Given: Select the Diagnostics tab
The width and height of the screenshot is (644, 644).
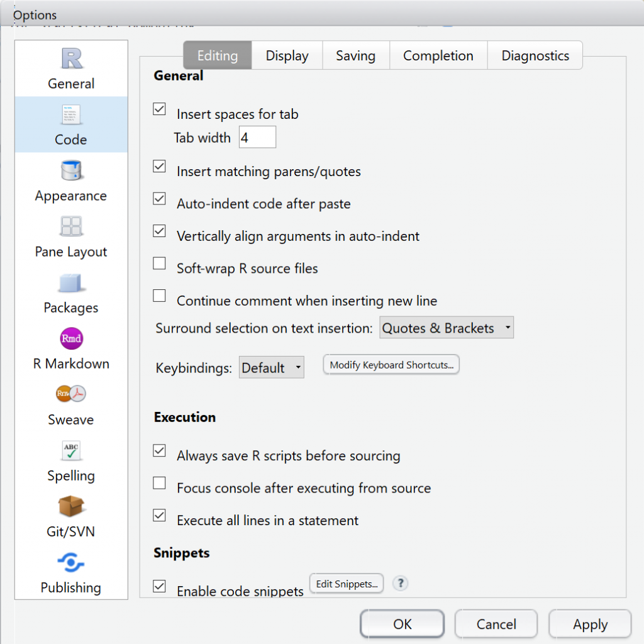Looking at the screenshot, I should (535, 55).
